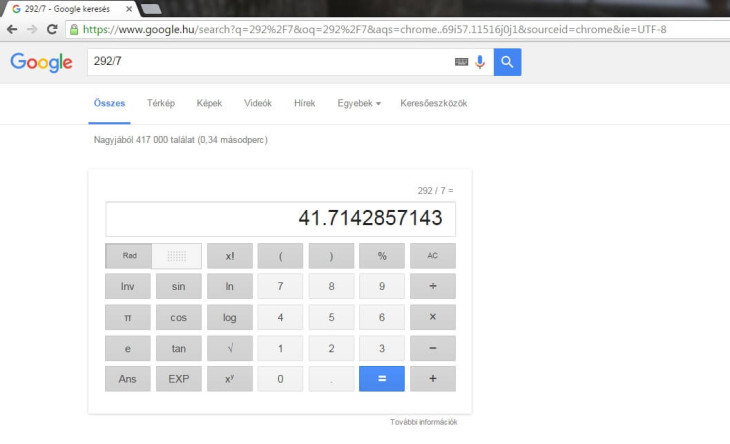Click the Ans key
Image resolution: width=730 pixels, height=444 pixels.
(128, 379)
